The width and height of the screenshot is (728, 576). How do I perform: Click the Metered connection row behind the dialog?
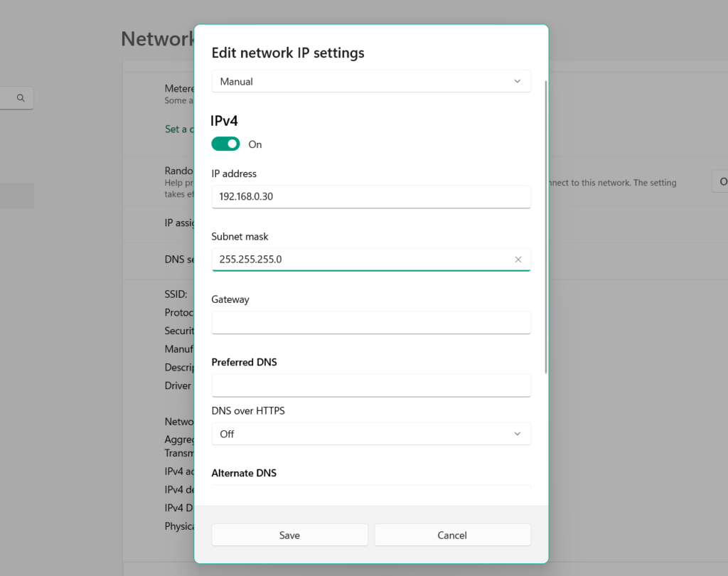coord(179,89)
